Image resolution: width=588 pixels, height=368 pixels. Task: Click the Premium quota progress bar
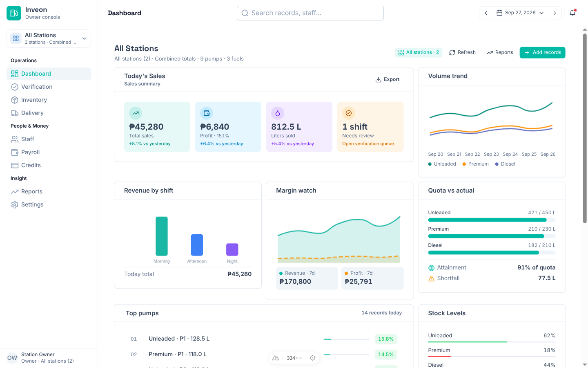492,236
